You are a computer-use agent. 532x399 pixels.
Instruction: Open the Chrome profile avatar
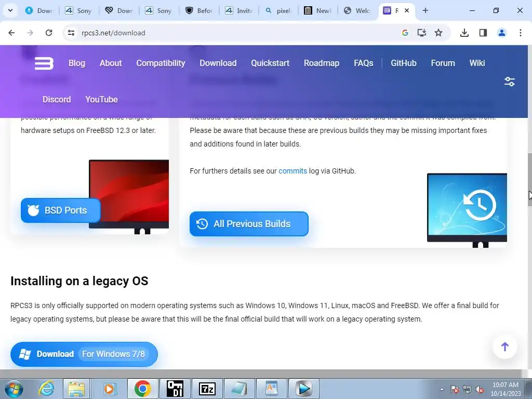[x=502, y=33]
